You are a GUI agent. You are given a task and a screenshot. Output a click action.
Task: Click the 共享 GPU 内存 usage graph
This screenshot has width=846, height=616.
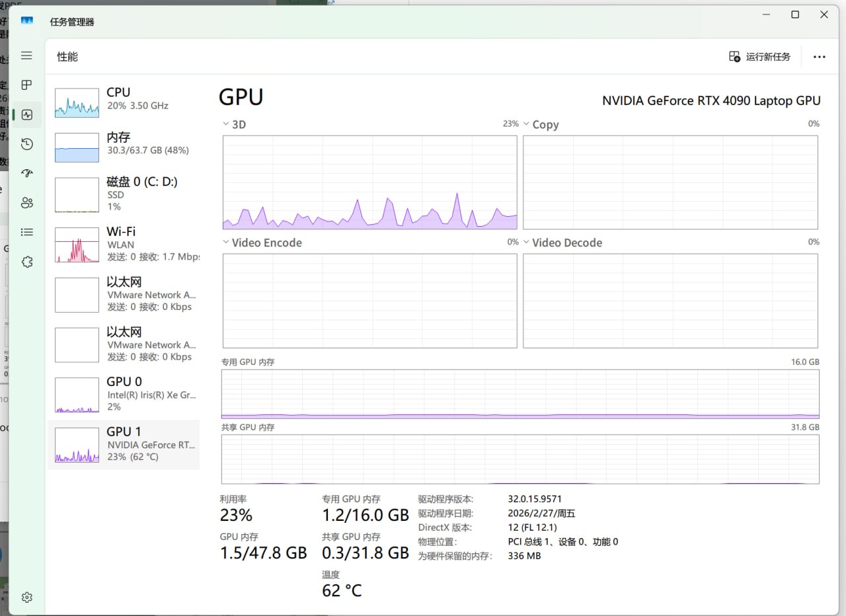click(x=520, y=459)
